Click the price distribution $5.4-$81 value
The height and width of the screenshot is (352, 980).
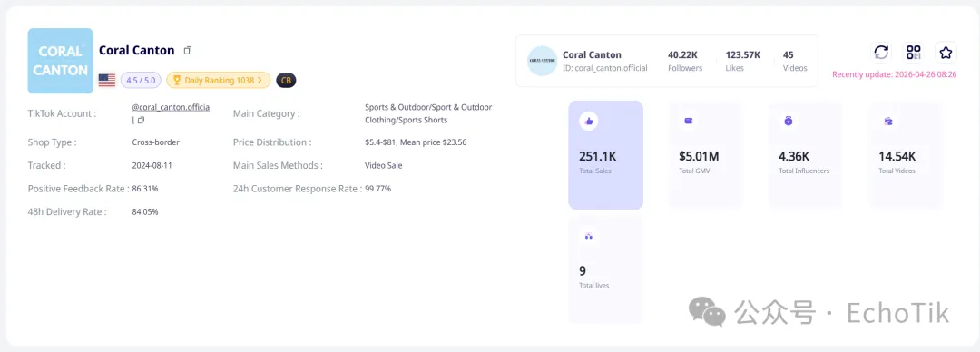click(416, 142)
